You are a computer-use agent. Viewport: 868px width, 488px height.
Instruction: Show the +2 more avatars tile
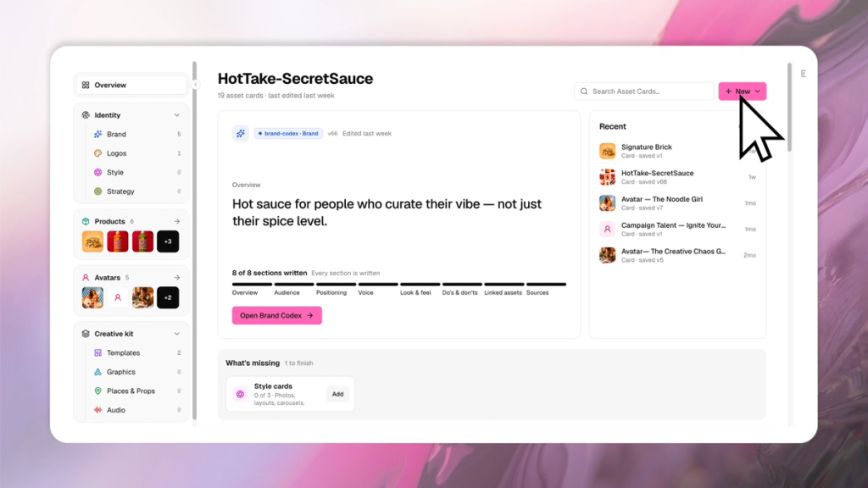(x=168, y=297)
